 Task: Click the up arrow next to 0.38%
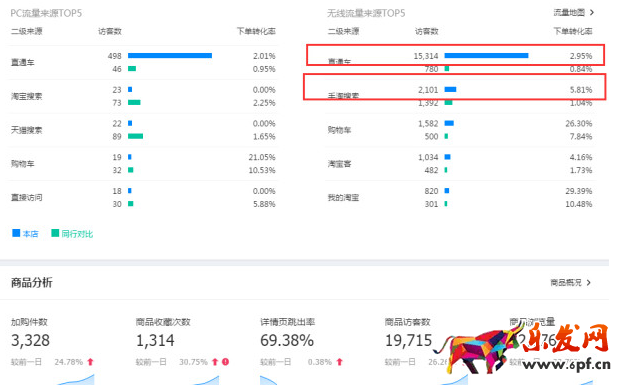click(339, 362)
